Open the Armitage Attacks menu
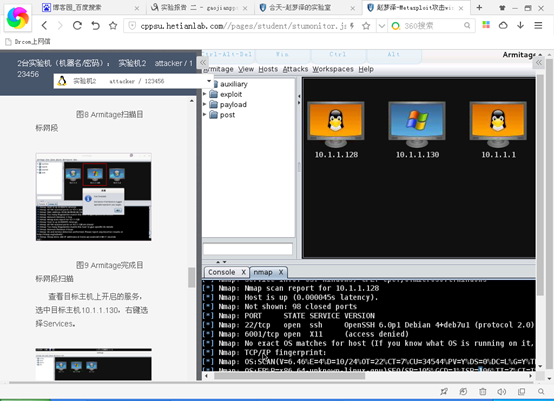The image size is (554, 401). (x=295, y=69)
